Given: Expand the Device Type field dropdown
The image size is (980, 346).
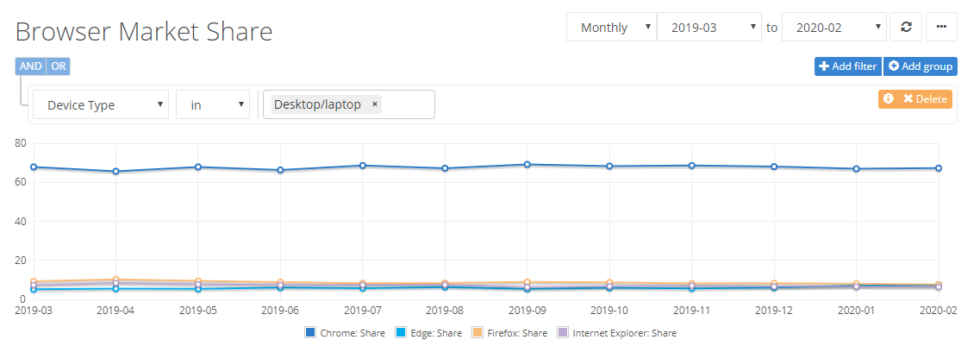Looking at the screenshot, I should pos(100,104).
